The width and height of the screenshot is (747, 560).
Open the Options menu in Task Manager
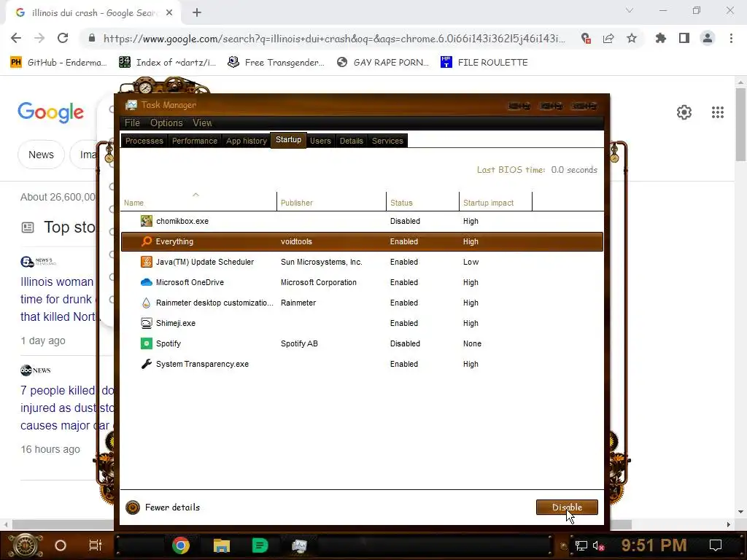click(x=166, y=122)
